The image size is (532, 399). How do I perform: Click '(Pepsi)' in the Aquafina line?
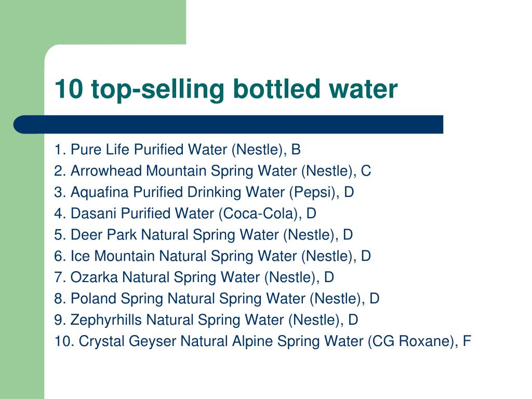[312, 192]
